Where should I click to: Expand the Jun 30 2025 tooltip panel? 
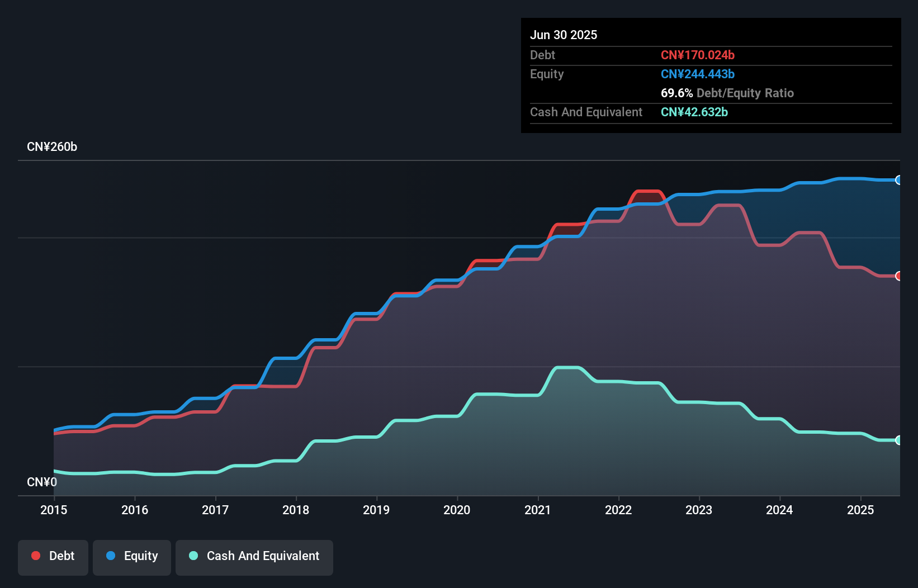(564, 35)
